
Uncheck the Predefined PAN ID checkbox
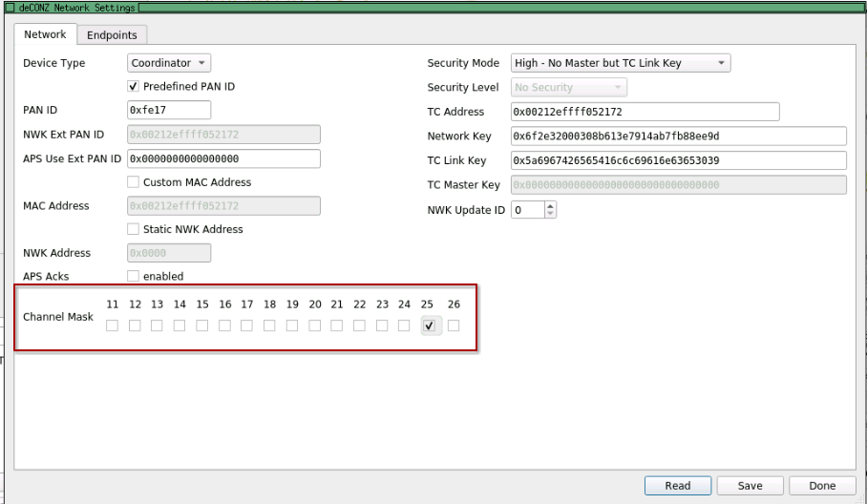pos(134,87)
